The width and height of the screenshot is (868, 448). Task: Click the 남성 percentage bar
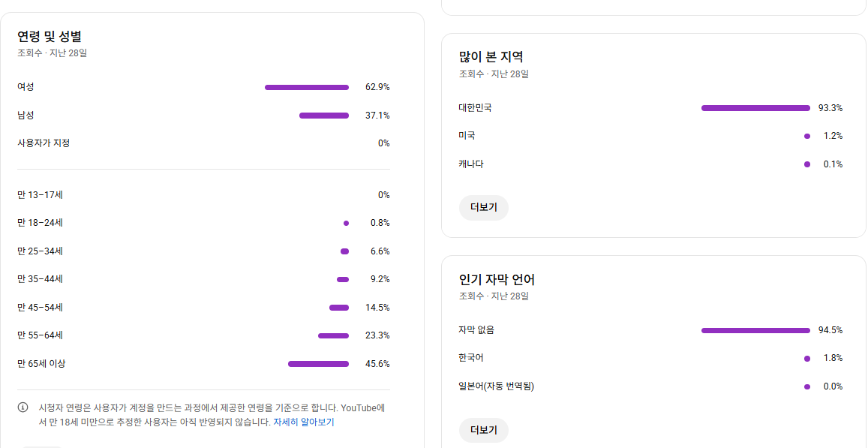(x=323, y=116)
